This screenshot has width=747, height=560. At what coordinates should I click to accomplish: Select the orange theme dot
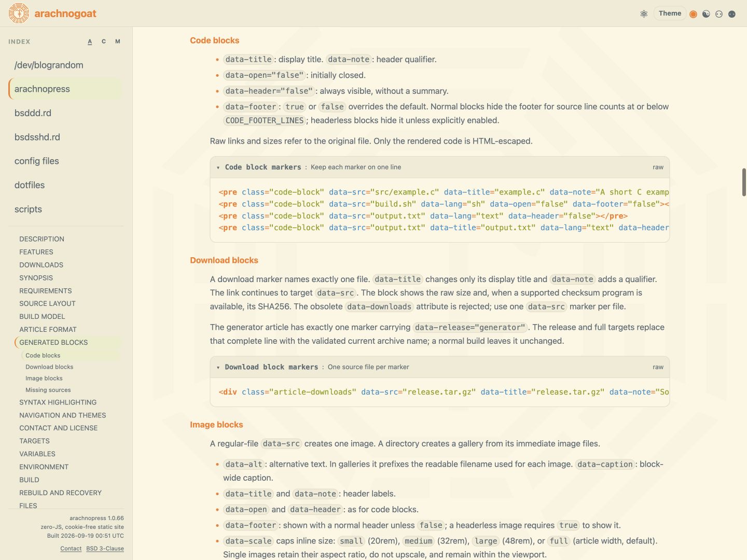[x=693, y=14]
